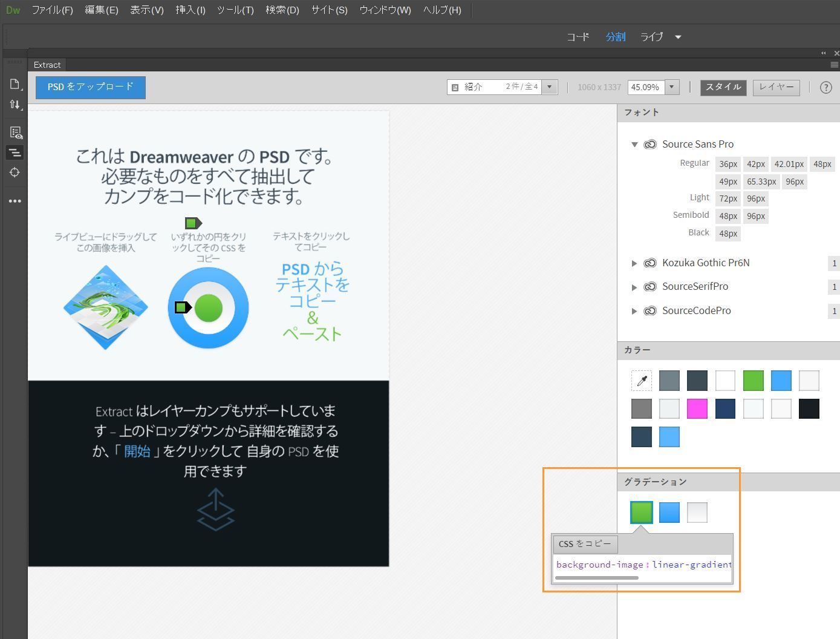Click the CSS をコピー button
This screenshot has width=840, height=639.
pyautogui.click(x=585, y=544)
